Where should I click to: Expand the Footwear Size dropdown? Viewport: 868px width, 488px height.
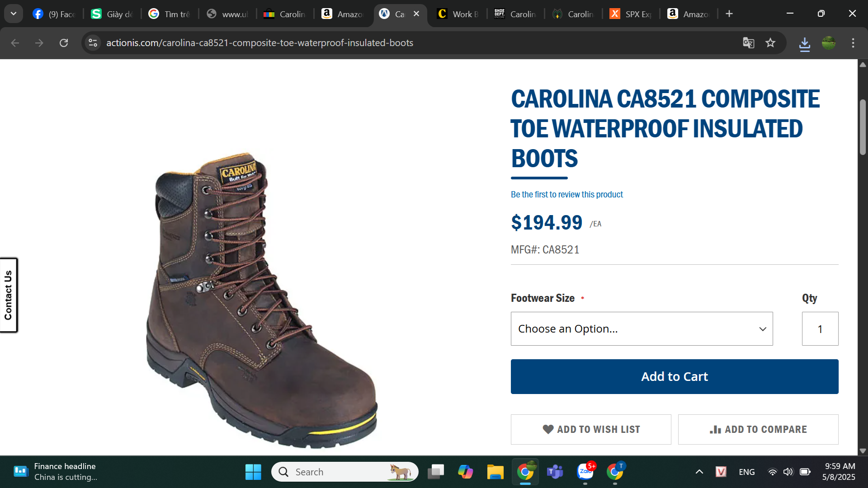click(x=642, y=329)
